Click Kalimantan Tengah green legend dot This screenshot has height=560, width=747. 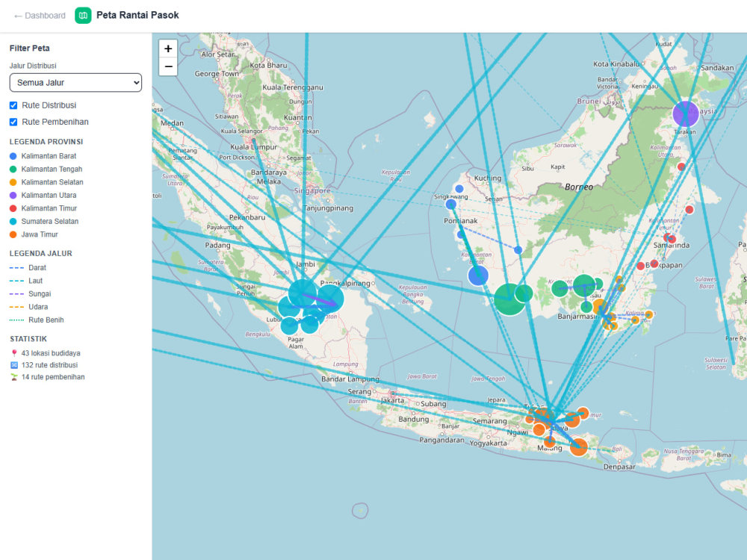[13, 169]
